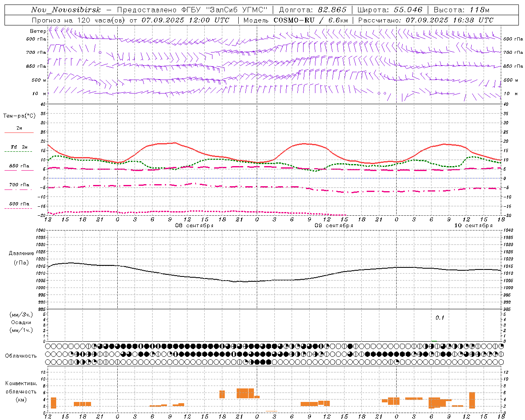
Task: Click the 10 сентября date label
Action: pyautogui.click(x=473, y=226)
